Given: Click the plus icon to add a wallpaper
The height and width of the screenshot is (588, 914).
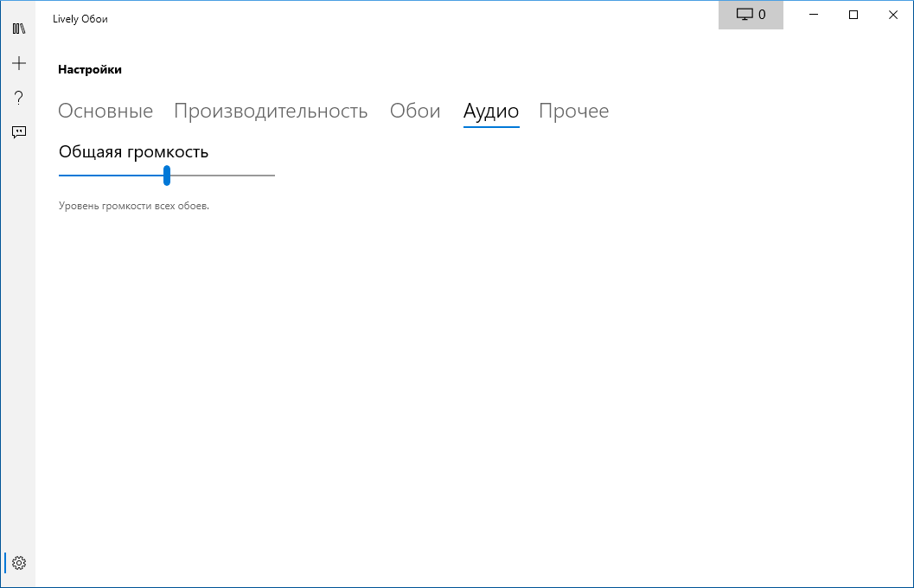Looking at the screenshot, I should pos(19,63).
